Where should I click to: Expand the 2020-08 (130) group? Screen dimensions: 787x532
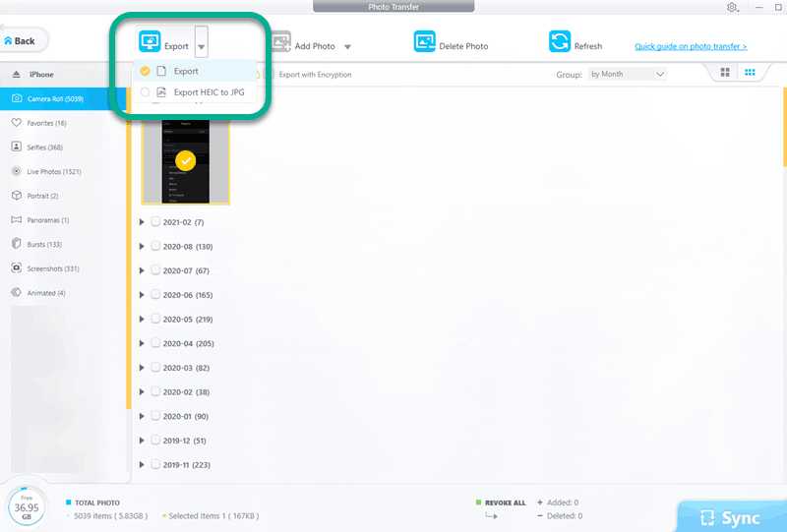142,247
